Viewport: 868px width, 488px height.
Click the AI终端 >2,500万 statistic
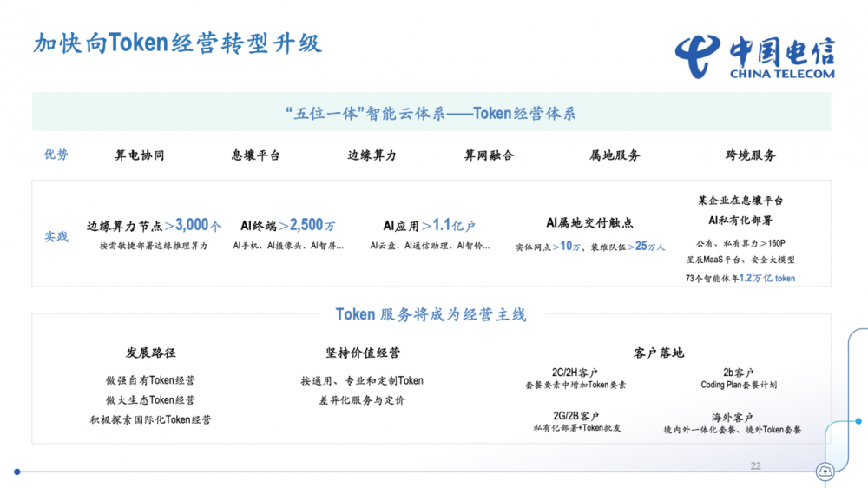point(288,226)
